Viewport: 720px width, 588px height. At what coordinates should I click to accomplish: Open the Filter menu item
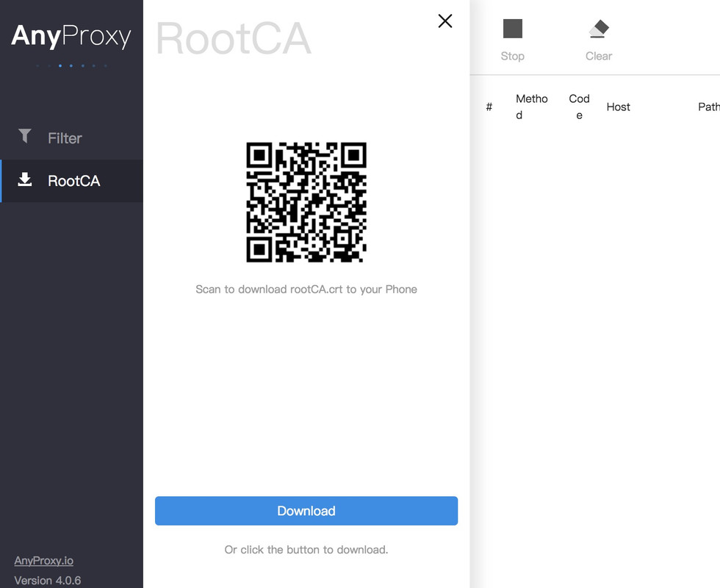tap(72, 138)
